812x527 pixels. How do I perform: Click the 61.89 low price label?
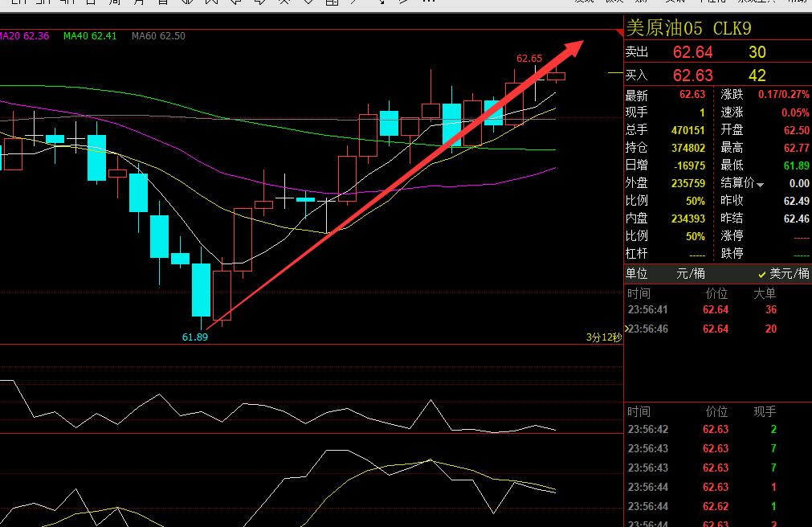(194, 337)
